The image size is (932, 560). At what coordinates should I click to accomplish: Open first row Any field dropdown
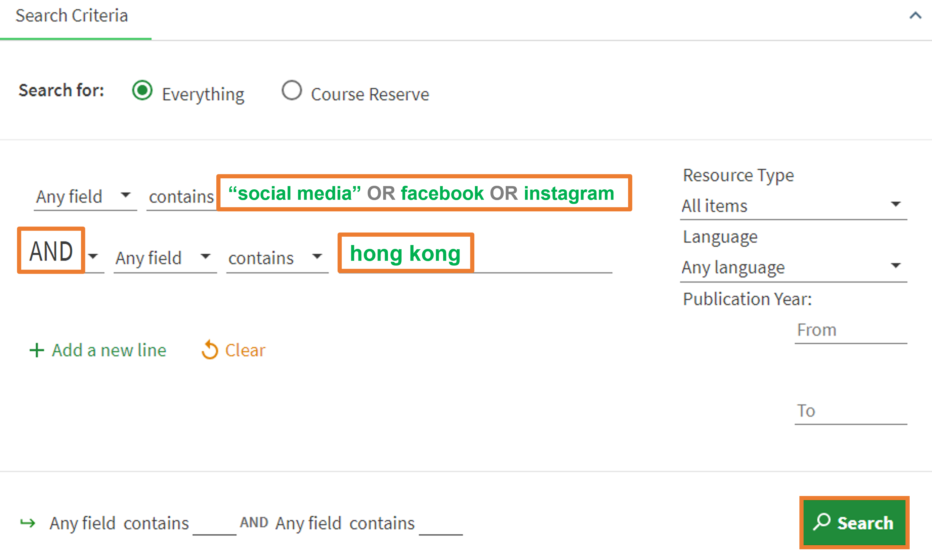pos(85,196)
